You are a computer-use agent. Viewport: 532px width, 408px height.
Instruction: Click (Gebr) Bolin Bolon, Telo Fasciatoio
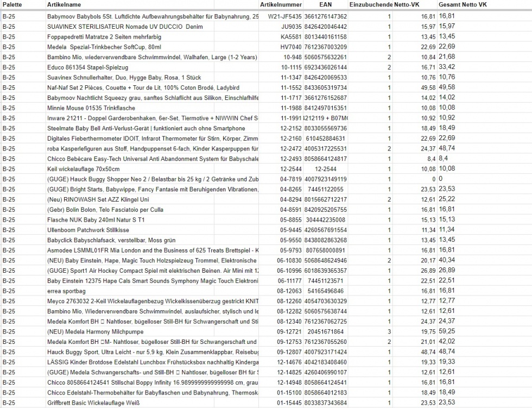pos(105,210)
